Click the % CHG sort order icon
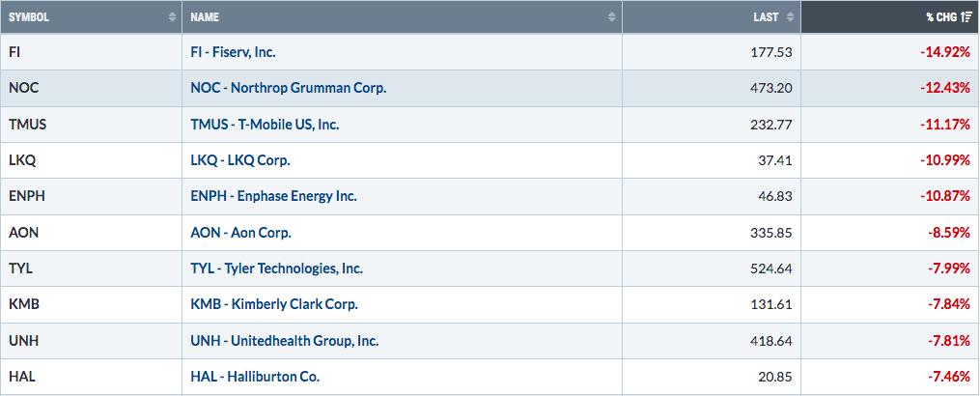Image resolution: width=980 pixels, height=396 pixels. [966, 17]
